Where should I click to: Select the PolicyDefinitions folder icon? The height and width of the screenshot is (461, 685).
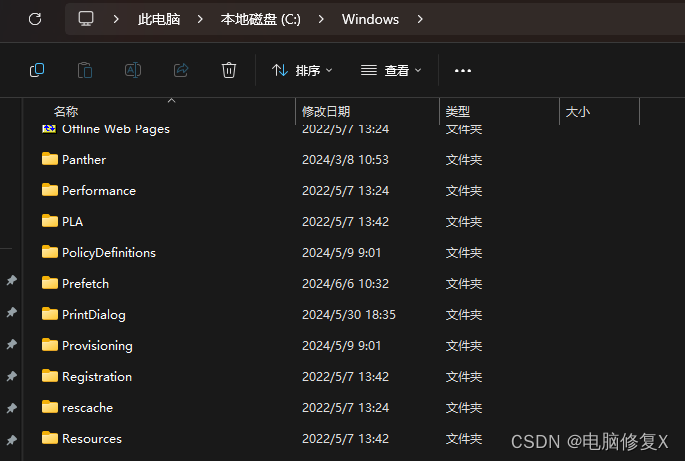click(x=50, y=252)
